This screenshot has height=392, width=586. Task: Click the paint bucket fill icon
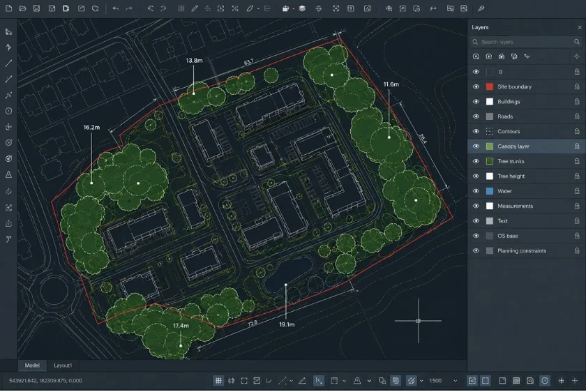click(285, 8)
